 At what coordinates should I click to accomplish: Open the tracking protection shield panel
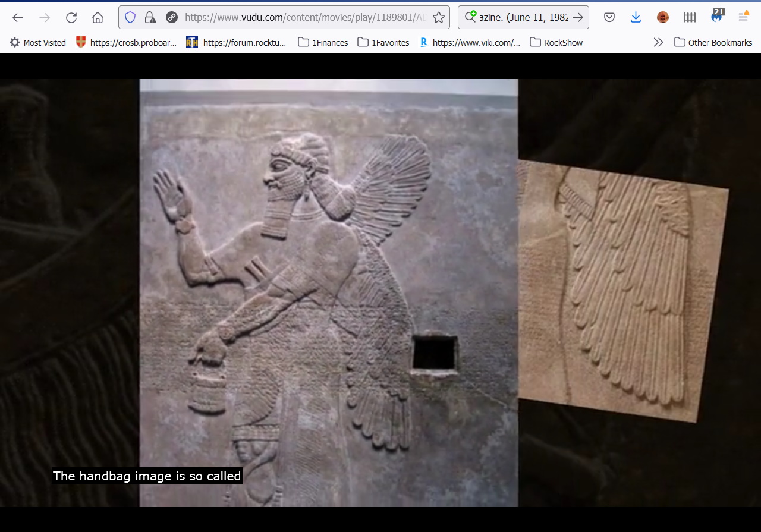(x=130, y=18)
